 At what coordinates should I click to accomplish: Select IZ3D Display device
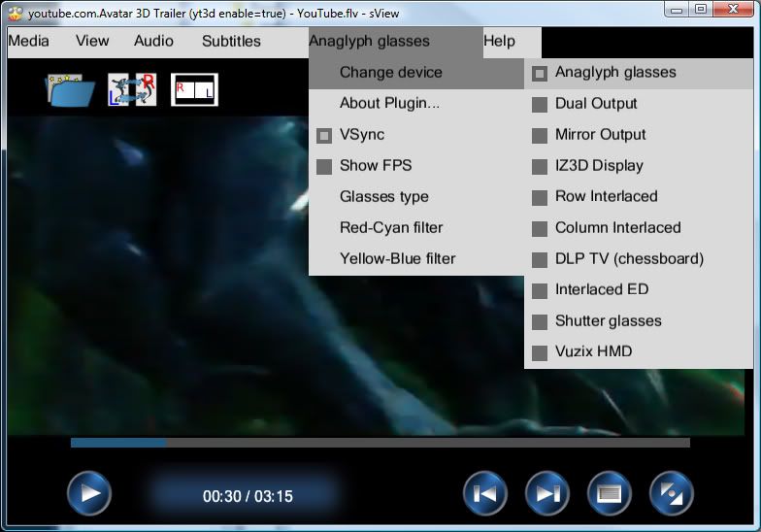coord(639,166)
